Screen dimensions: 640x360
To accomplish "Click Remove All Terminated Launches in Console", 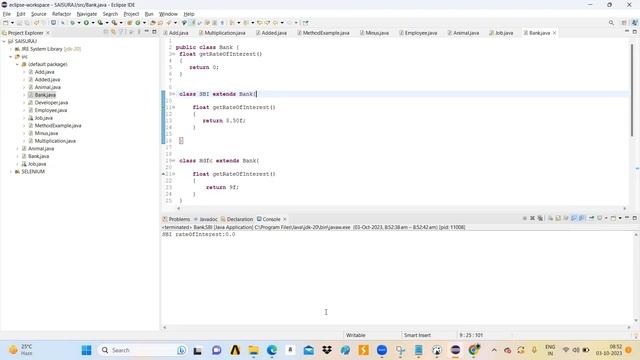I will tap(540, 218).
